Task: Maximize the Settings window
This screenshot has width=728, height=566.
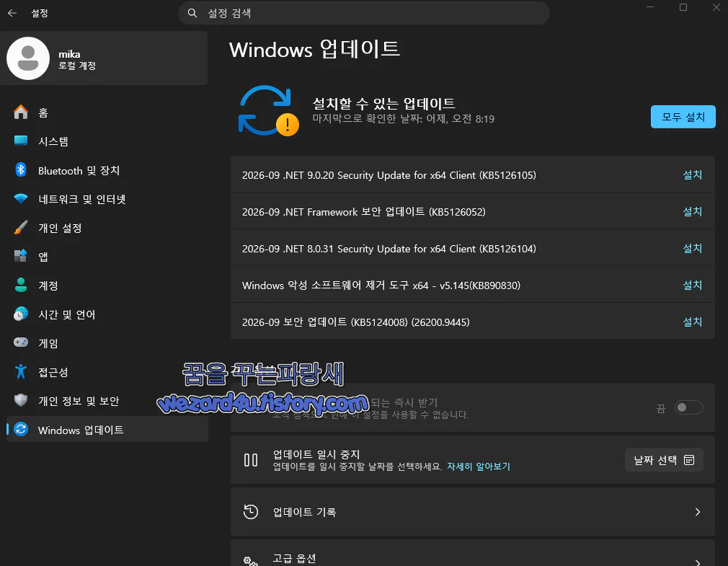Action: point(683,7)
